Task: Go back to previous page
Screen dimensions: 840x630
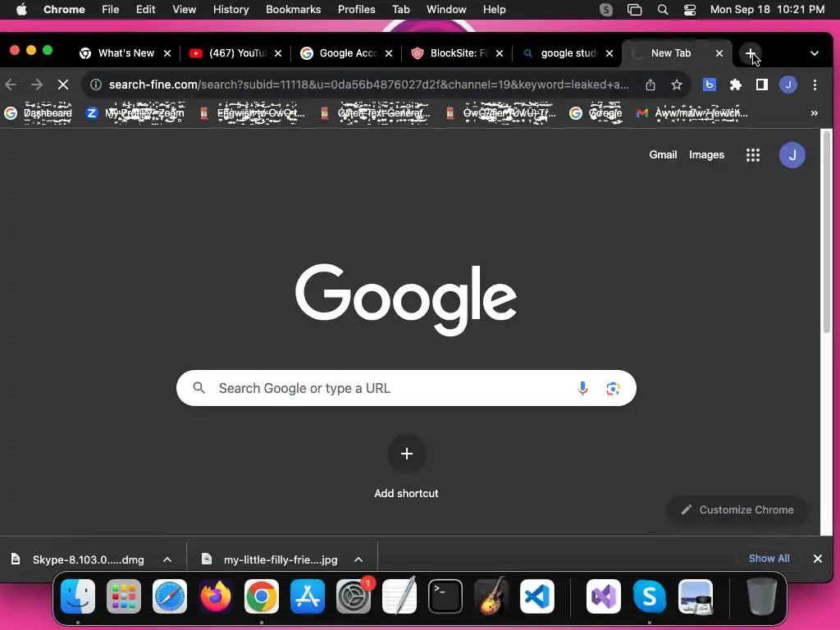Action: click(x=11, y=84)
